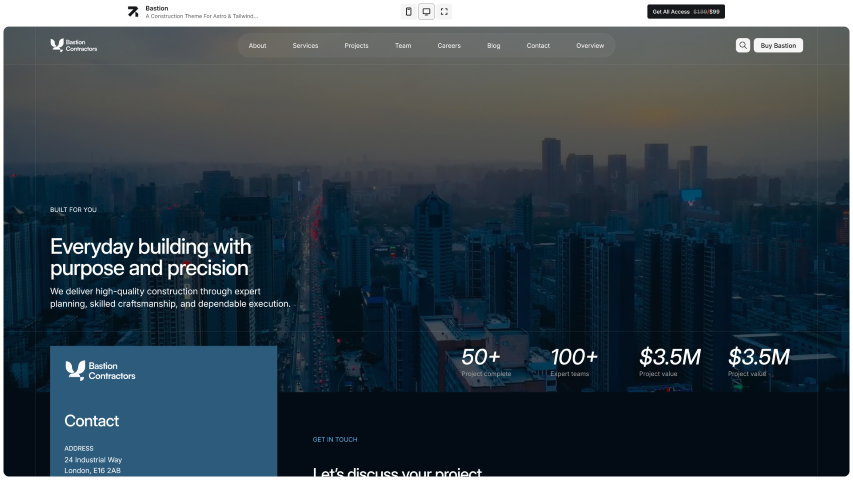Image resolution: width=853 pixels, height=480 pixels.
Task: Click the Lexington Themes logo icon
Action: (133, 12)
